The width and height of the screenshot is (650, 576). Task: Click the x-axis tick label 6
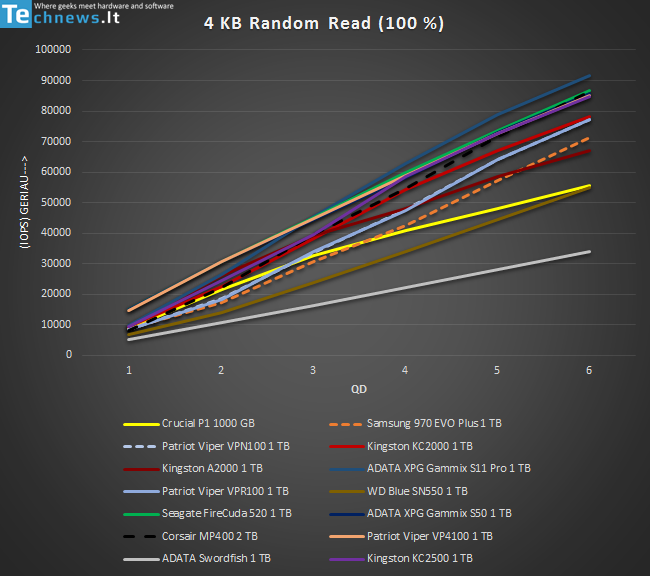coord(589,370)
